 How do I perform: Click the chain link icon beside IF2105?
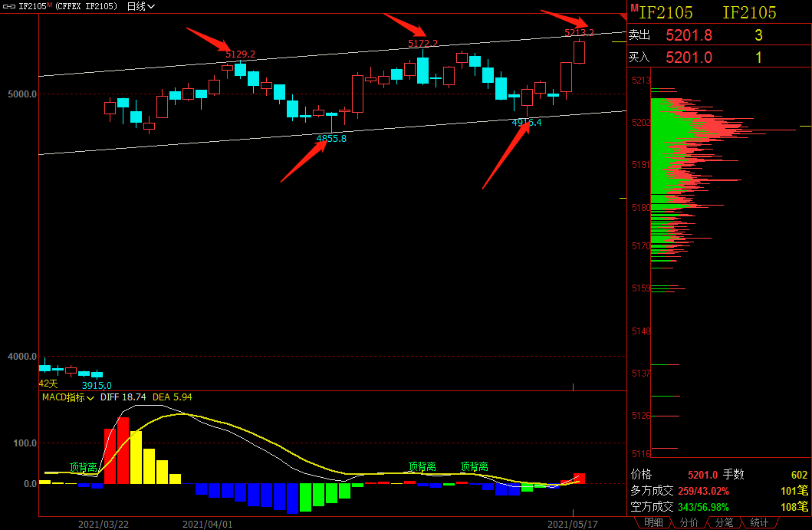[8, 7]
